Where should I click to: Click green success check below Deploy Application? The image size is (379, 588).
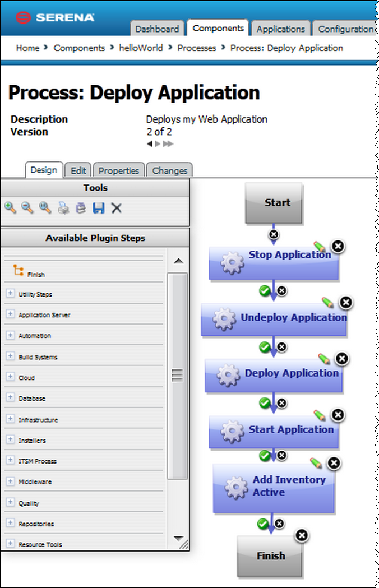point(265,403)
